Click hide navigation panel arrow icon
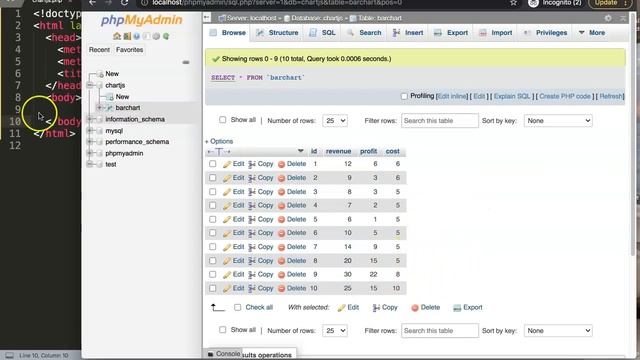This screenshot has height=360, width=640. [207, 18]
